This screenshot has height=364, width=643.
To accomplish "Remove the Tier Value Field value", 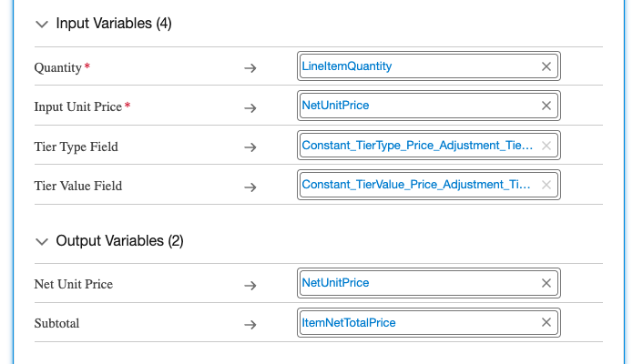I will tap(546, 185).
